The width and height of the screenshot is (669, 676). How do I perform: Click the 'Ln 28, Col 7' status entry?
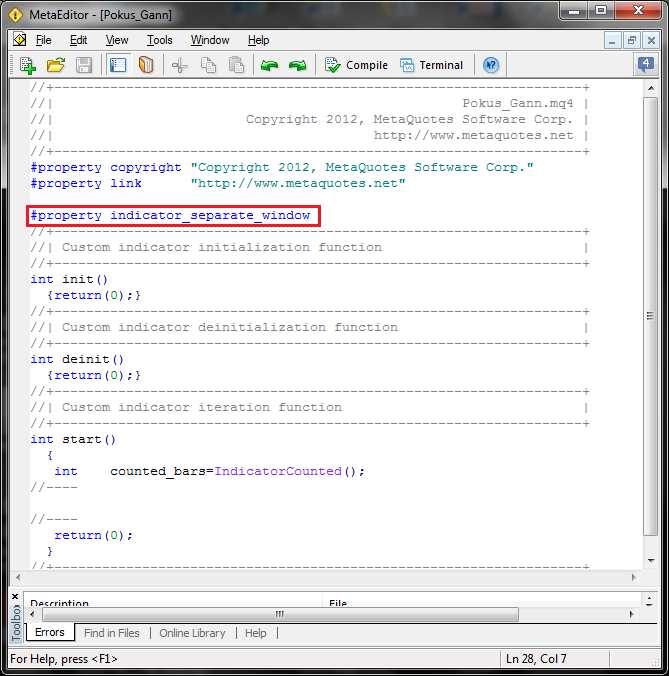(536, 658)
